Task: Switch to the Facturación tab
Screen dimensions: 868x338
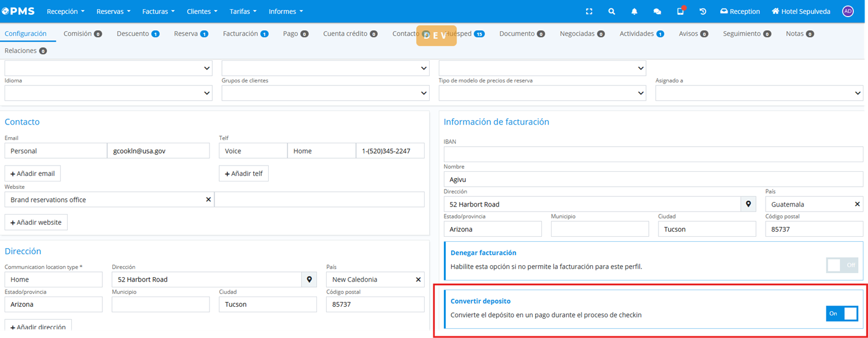Action: pyautogui.click(x=245, y=34)
